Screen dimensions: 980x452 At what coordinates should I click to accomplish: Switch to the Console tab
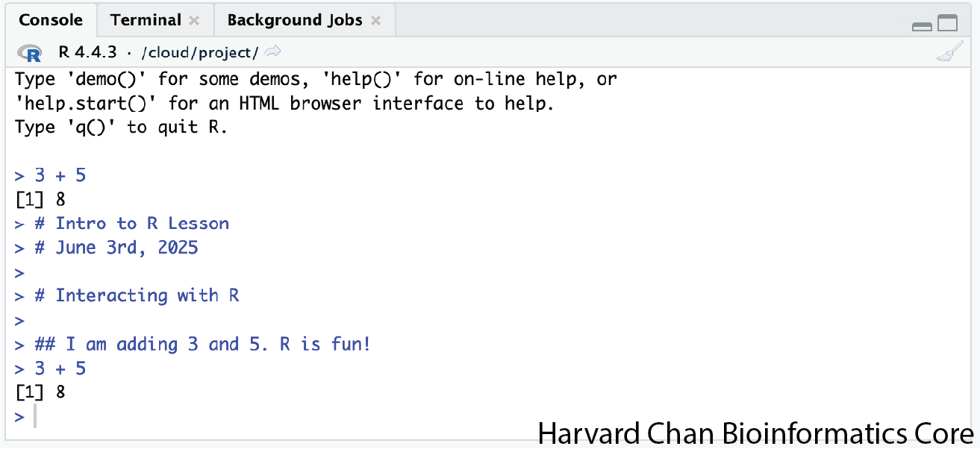pos(49,20)
